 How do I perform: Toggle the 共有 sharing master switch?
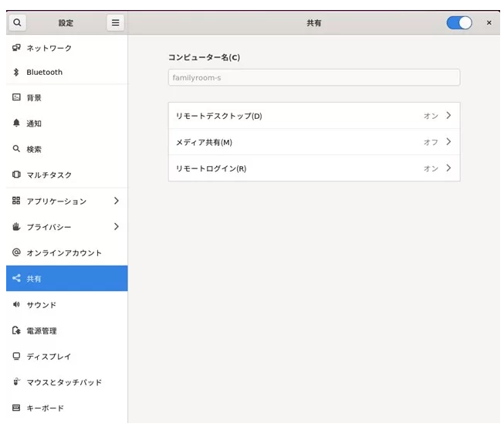(x=459, y=23)
